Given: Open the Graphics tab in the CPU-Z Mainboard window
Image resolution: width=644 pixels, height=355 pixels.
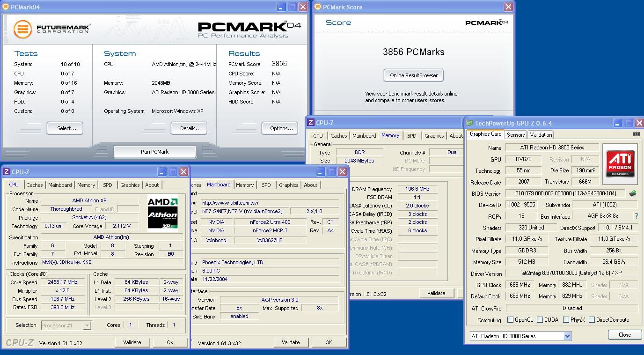Looking at the screenshot, I should click(288, 185).
